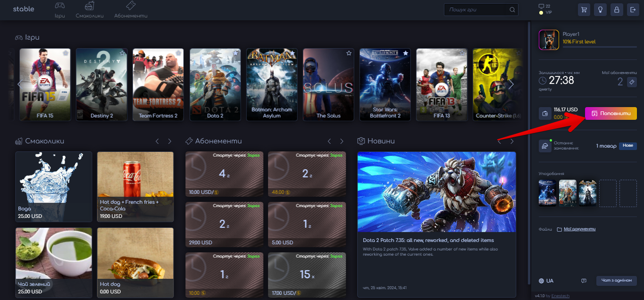Open Dota 2 favorite thumbnail in Уподобання
The image size is (644, 300).
568,193
